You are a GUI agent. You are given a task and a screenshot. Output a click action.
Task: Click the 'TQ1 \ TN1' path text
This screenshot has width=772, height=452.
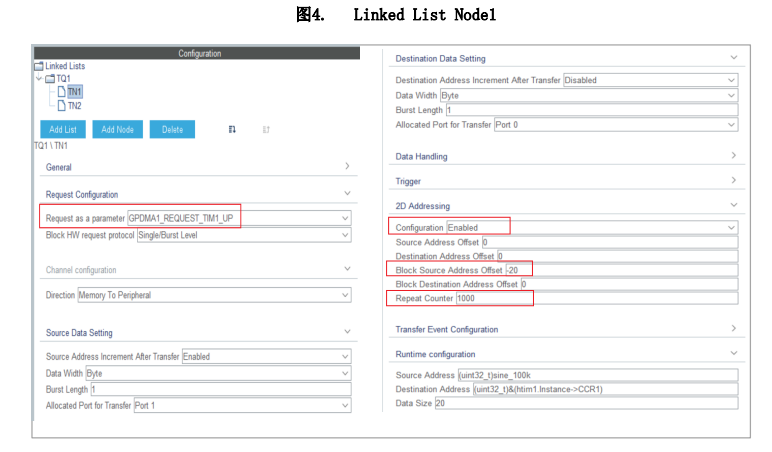(x=51, y=146)
